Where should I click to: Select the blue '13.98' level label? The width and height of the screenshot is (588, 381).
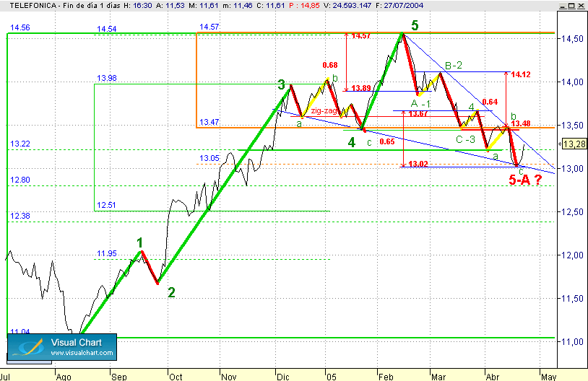[106, 78]
